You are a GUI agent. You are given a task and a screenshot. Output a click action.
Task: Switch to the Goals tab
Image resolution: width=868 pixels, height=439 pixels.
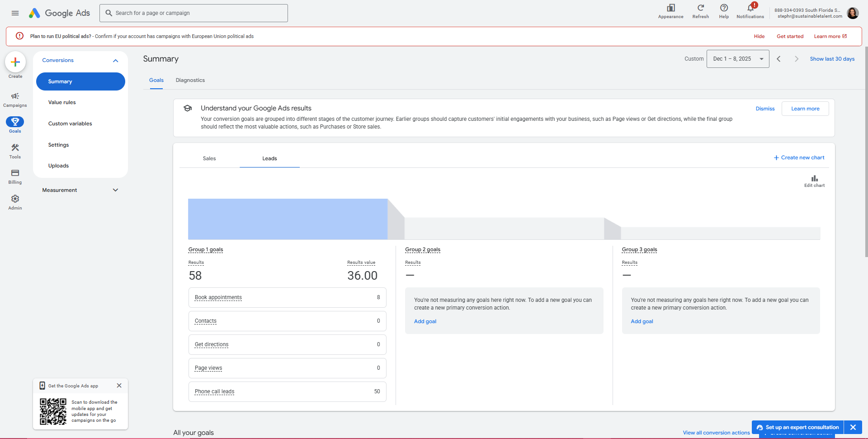156,80
